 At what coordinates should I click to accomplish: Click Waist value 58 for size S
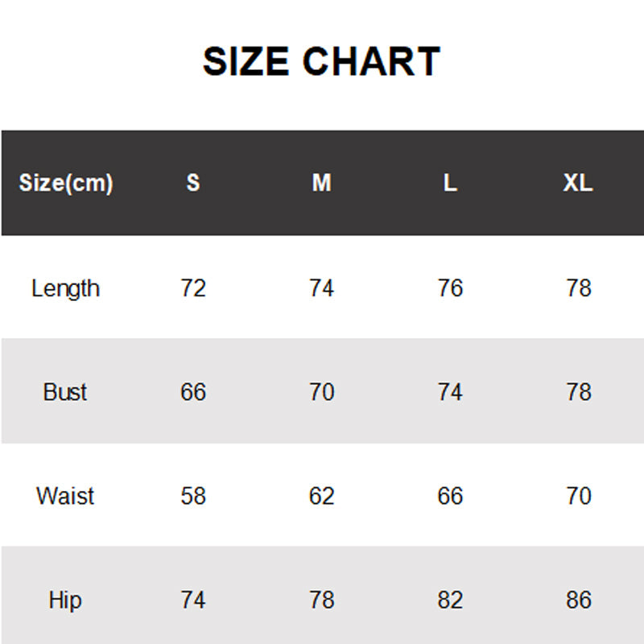[193, 496]
